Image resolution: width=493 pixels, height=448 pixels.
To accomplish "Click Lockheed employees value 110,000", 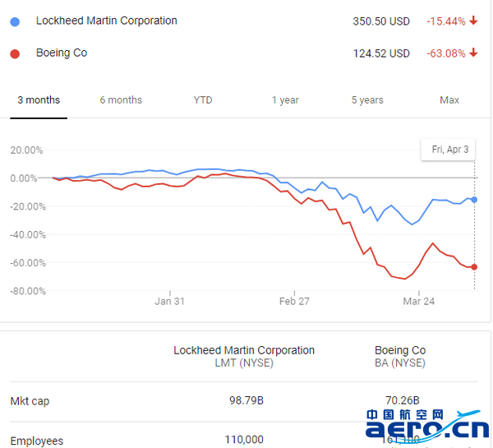I will coord(244,440).
